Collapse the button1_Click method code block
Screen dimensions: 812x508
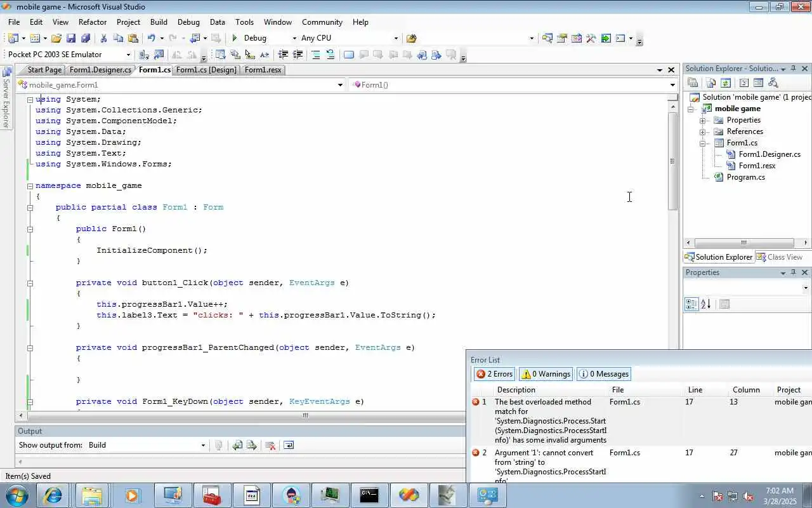pos(30,283)
